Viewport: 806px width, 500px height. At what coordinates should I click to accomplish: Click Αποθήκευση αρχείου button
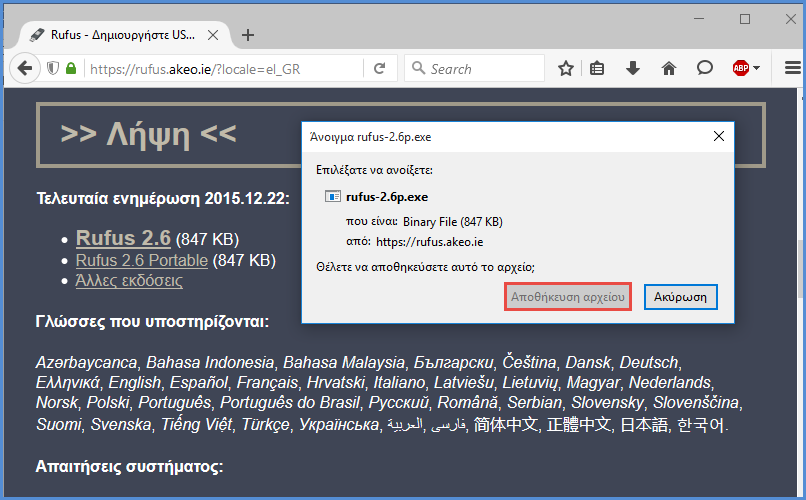point(567,297)
